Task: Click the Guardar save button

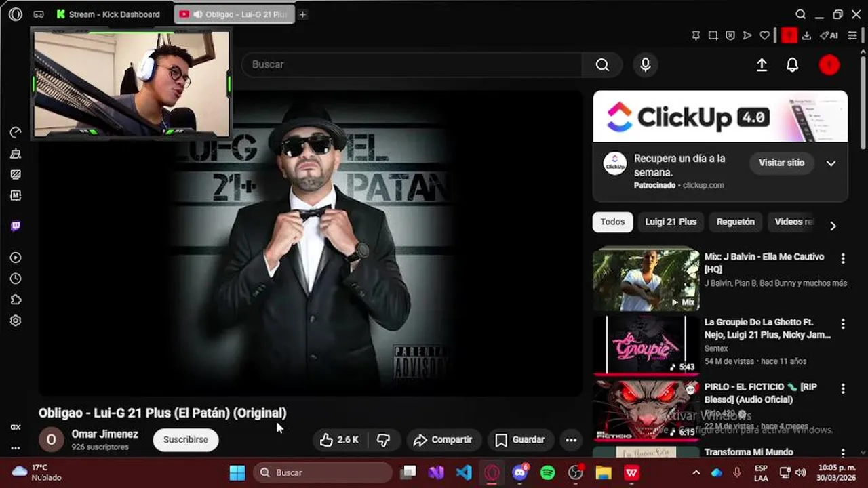Action: [x=520, y=440]
